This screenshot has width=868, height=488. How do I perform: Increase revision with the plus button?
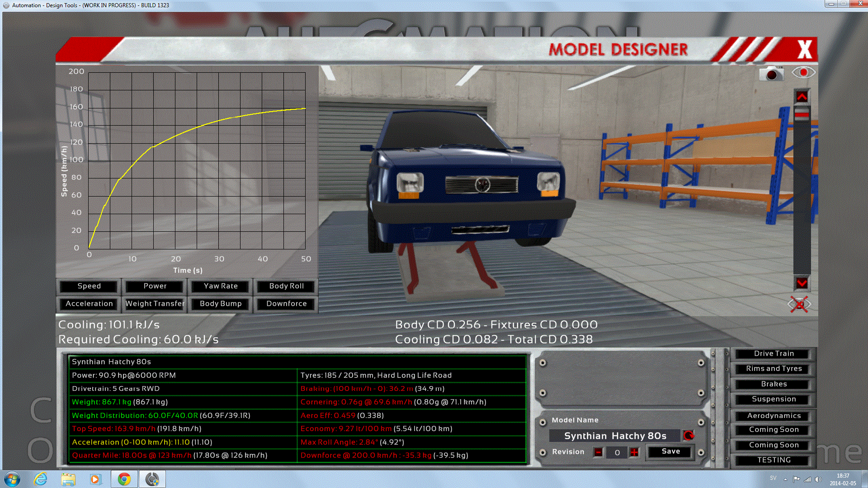coord(634,452)
